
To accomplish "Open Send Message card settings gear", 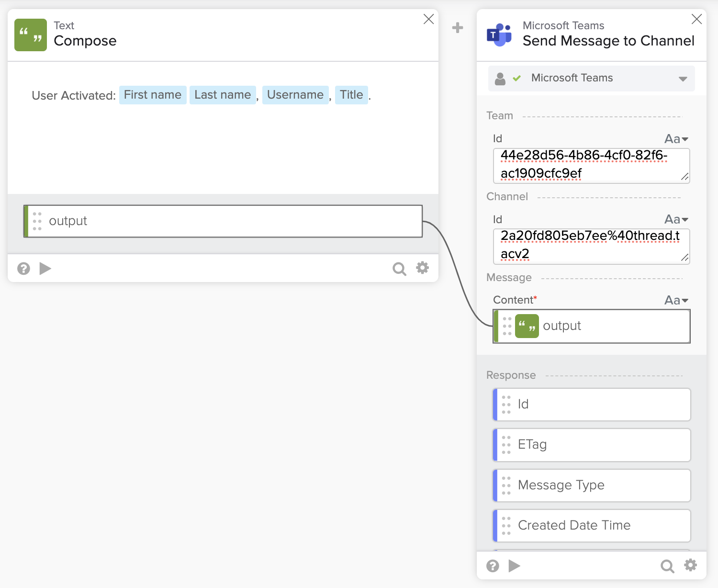I will pos(690,565).
